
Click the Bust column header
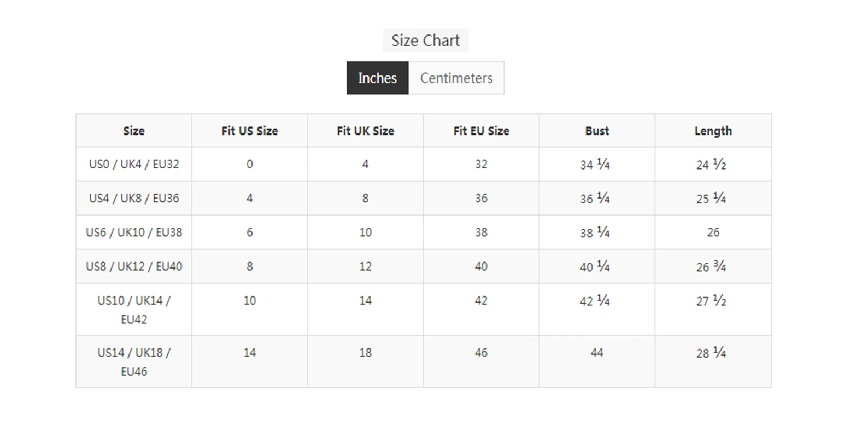click(x=597, y=131)
